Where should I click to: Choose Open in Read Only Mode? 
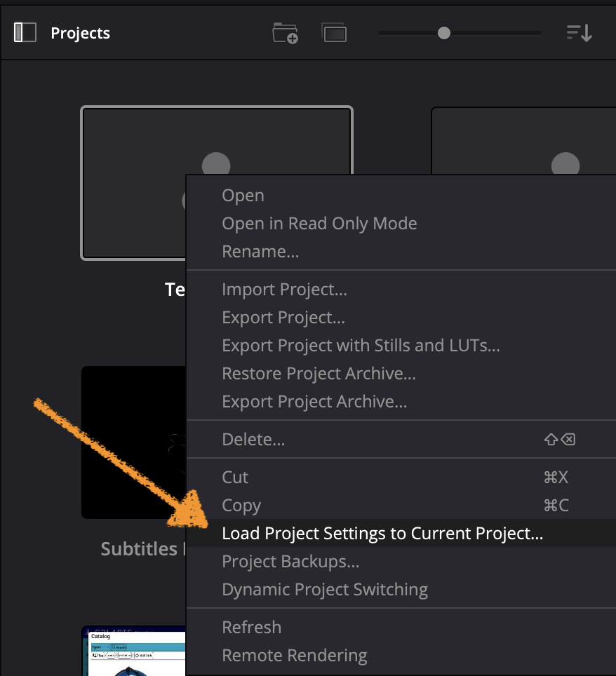click(319, 224)
